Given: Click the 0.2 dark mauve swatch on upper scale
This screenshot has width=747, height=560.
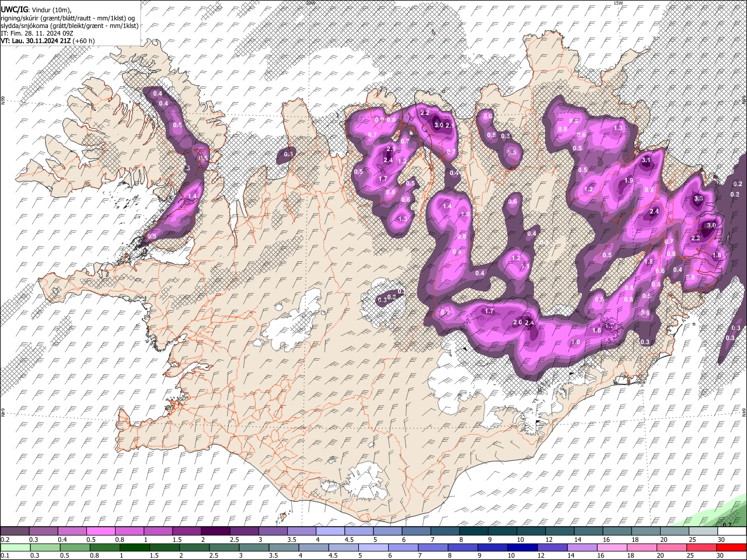Looking at the screenshot, I should 15,531.
